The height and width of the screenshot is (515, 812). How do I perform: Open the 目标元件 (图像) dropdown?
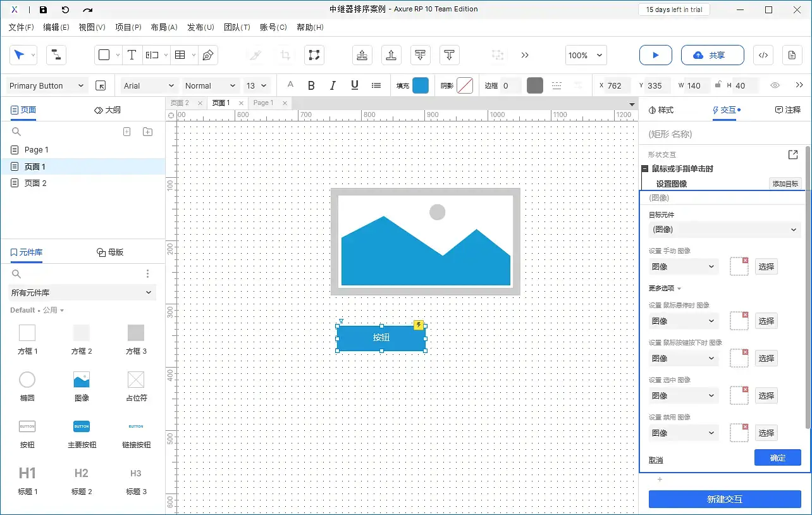[x=724, y=230]
